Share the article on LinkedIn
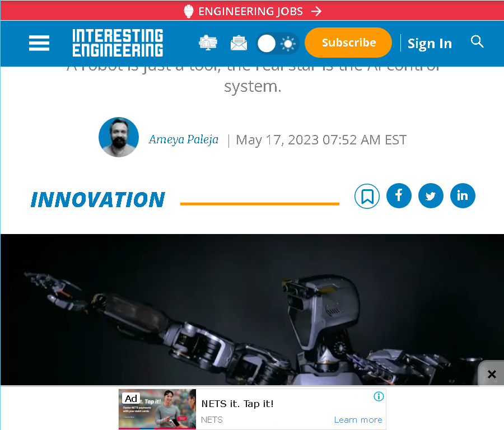Viewport: 504px width, 430px height. [463, 196]
